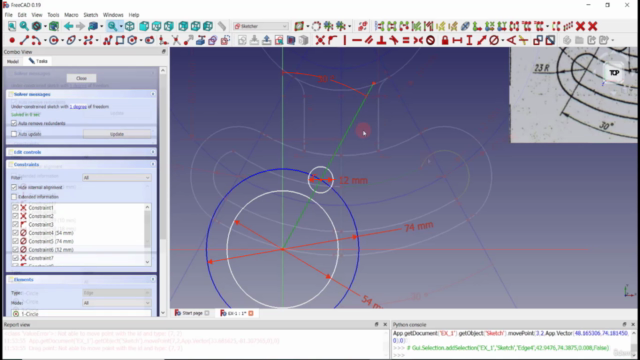Uncheck Constraint4 (54 mm) checkbox
Viewport: 640px width, 360px height.
16,233
